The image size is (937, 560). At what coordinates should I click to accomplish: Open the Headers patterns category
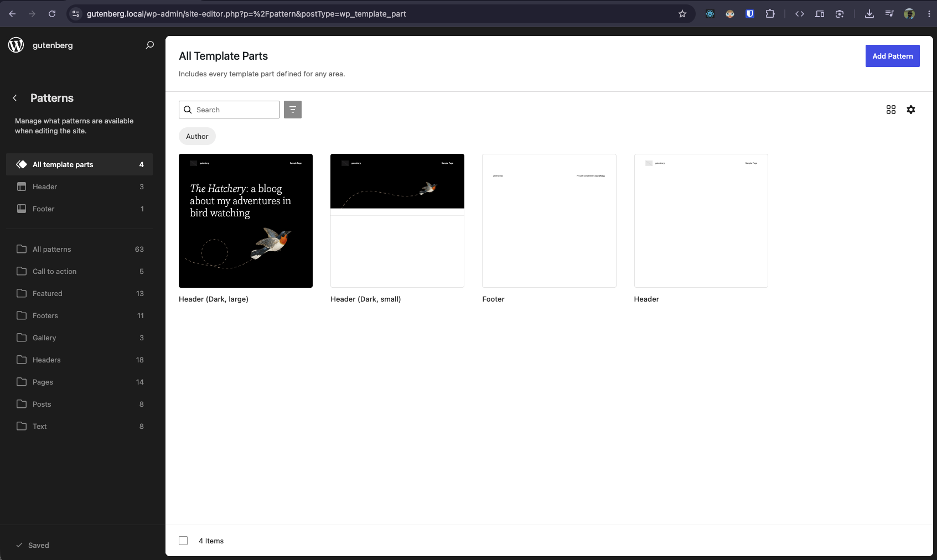pyautogui.click(x=79, y=360)
